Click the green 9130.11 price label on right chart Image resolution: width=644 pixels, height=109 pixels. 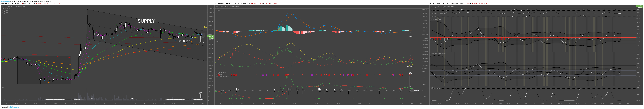[x=639, y=6]
